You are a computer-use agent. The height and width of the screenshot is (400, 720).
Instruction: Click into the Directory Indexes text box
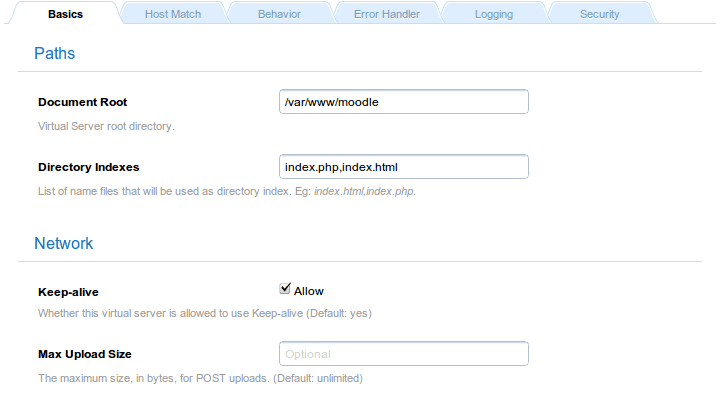403,166
